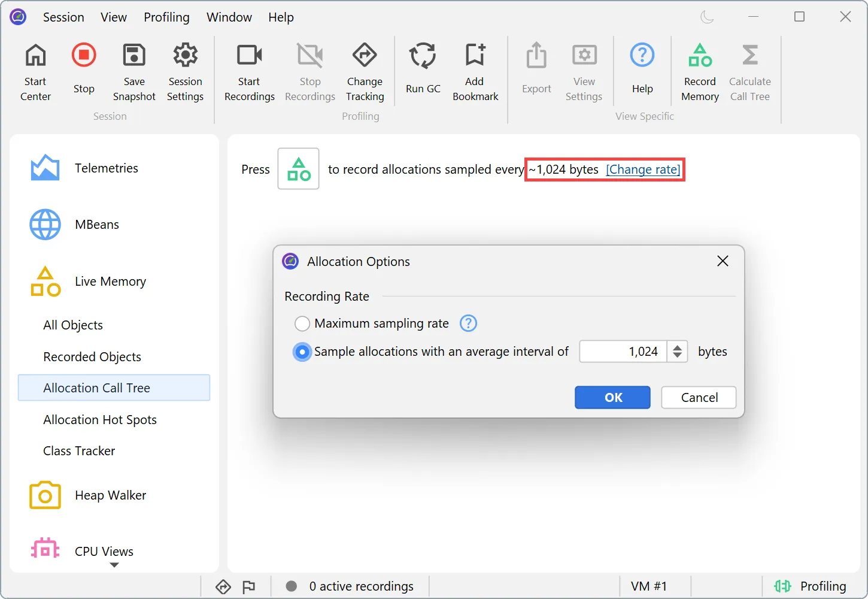This screenshot has width=868, height=599.
Task: Add a bookmark
Action: click(475, 72)
